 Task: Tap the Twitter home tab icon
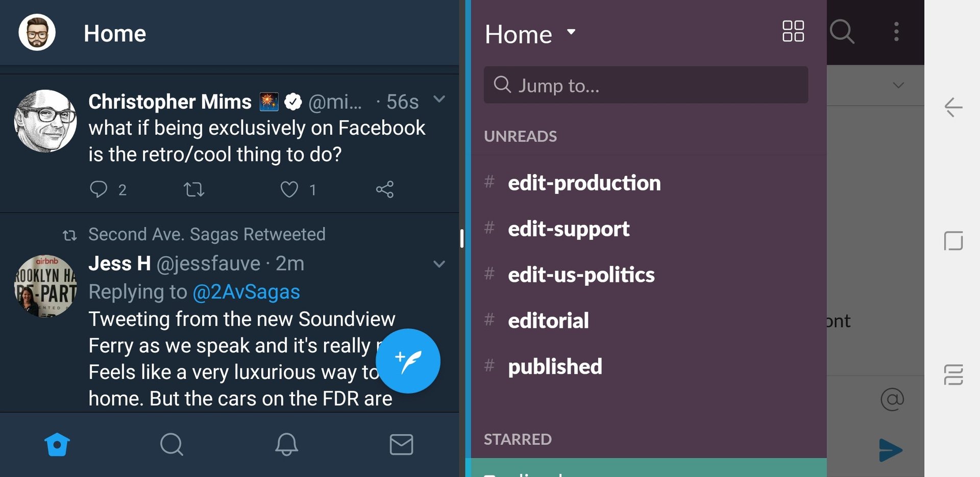pos(57,444)
